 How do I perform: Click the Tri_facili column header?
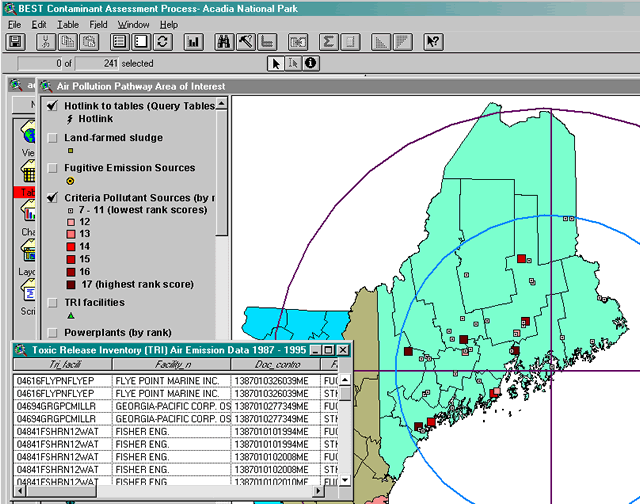(63, 364)
